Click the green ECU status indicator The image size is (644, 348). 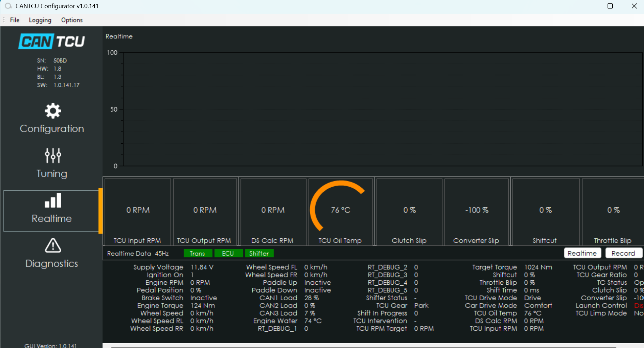click(228, 253)
